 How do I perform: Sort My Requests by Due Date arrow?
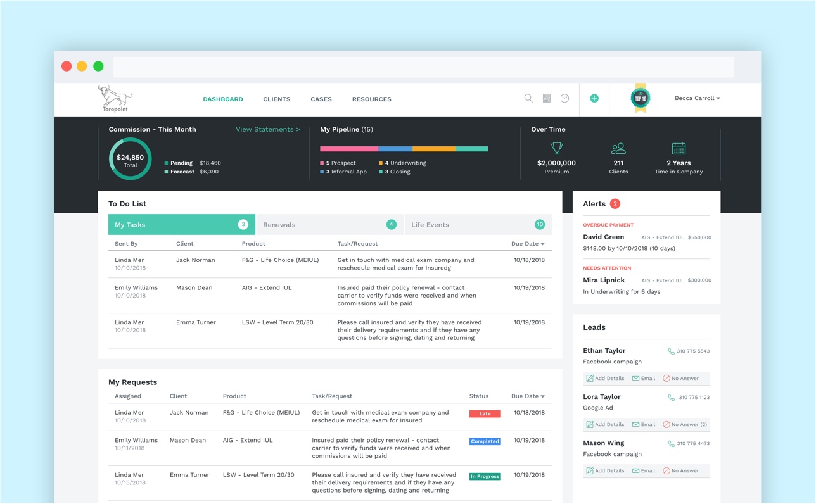(542, 396)
